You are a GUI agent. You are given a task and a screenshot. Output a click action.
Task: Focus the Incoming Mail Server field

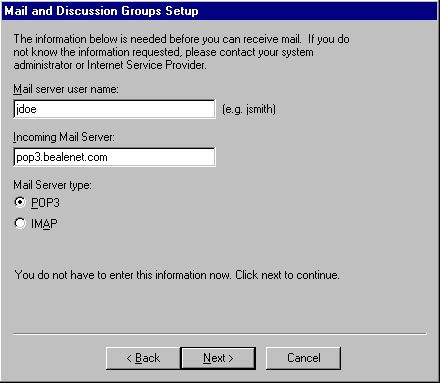tap(114, 157)
